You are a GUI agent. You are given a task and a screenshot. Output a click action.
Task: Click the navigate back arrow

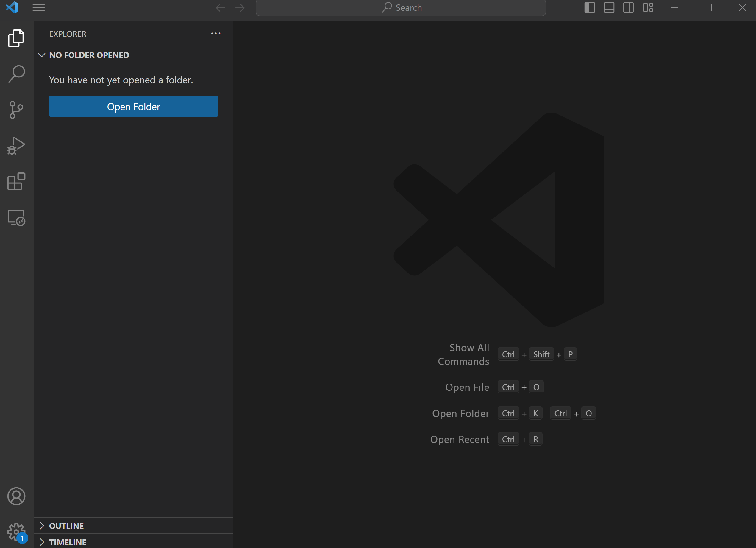coord(220,7)
